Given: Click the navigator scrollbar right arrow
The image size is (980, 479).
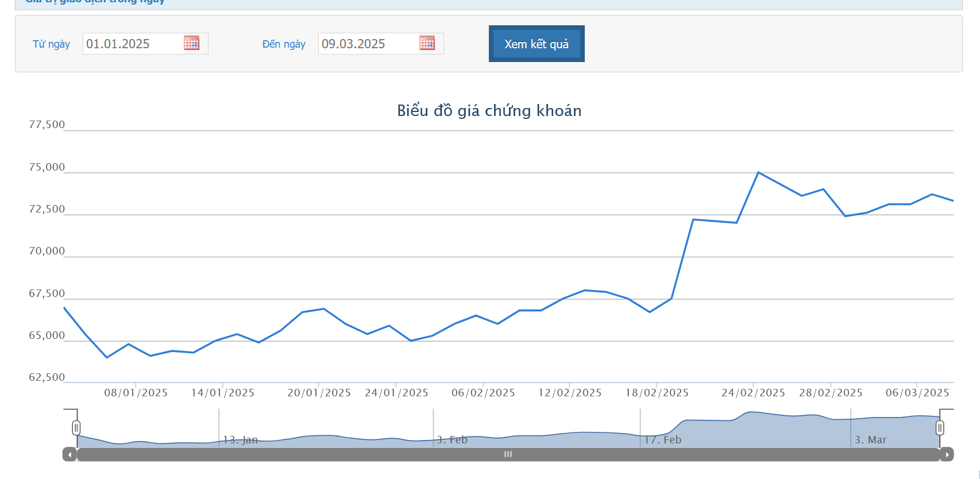Looking at the screenshot, I should [947, 454].
